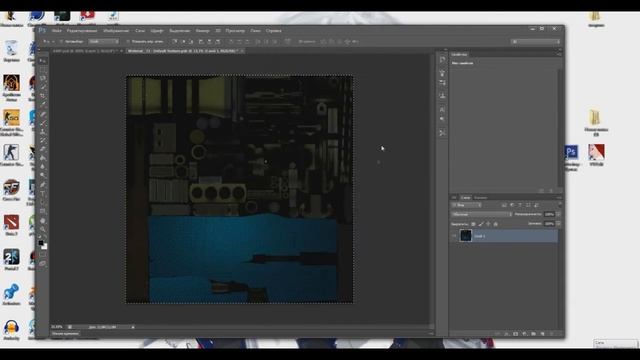
Task: Select the Gradient tool
Action: pyautogui.click(x=43, y=157)
